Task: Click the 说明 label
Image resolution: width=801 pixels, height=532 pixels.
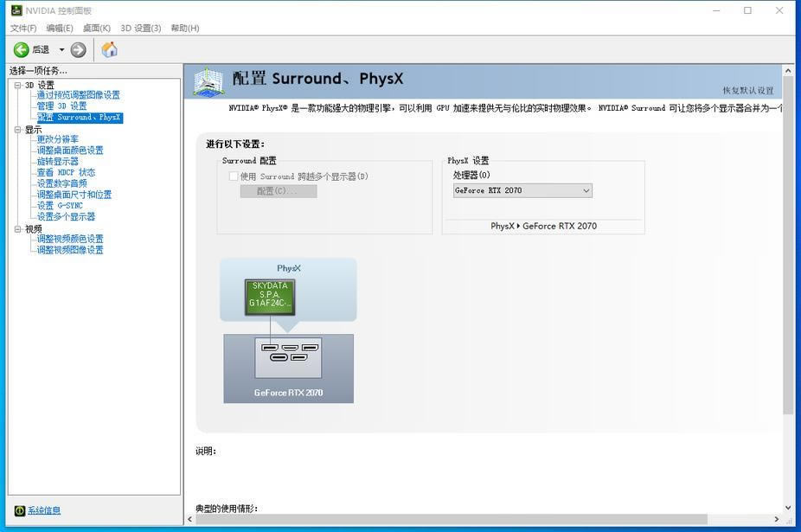Action: point(206,451)
